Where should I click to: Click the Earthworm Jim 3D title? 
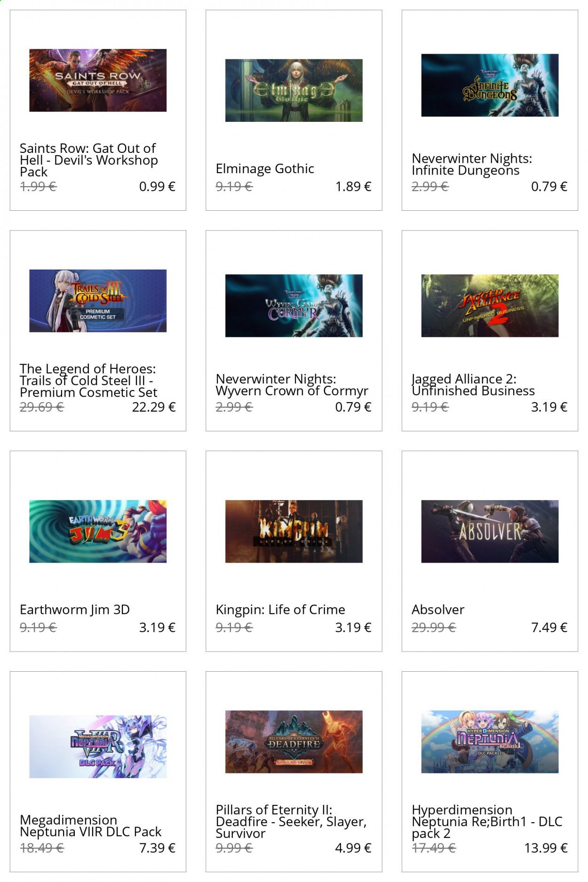click(75, 610)
